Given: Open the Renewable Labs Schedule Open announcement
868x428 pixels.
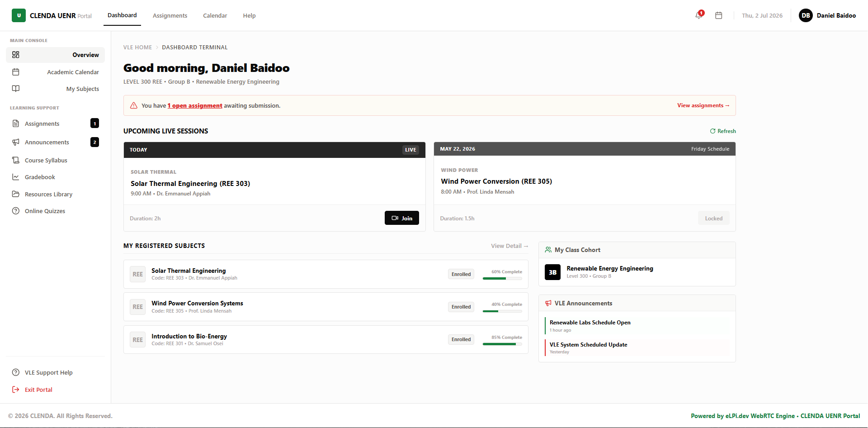Looking at the screenshot, I should 637,326.
